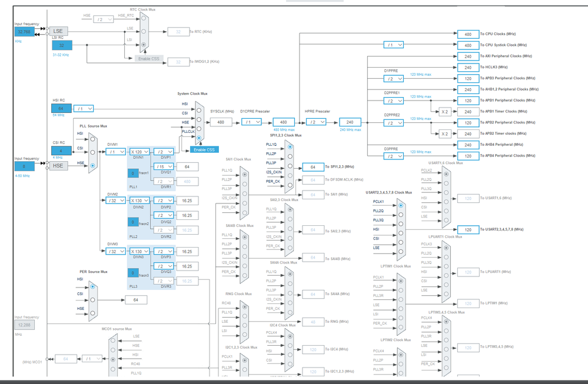The image size is (588, 384).
Task: Select CSI in PLL Source Mux
Action: (x=92, y=152)
